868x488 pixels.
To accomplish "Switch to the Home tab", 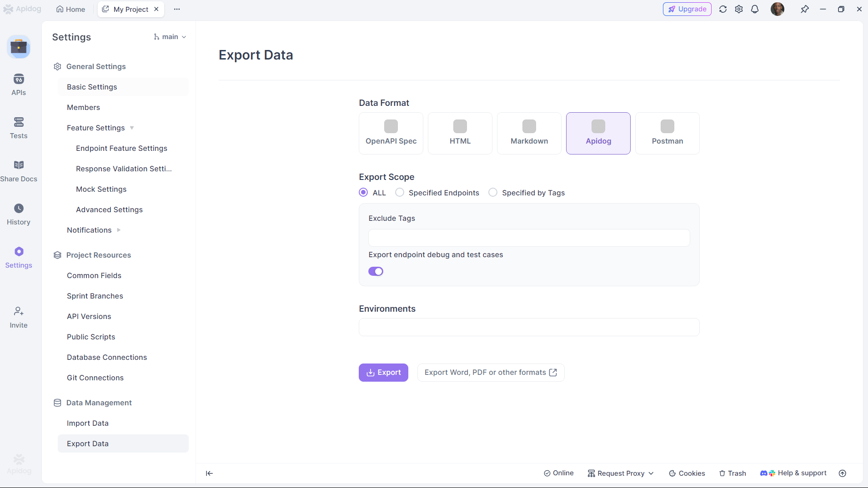I will point(71,9).
